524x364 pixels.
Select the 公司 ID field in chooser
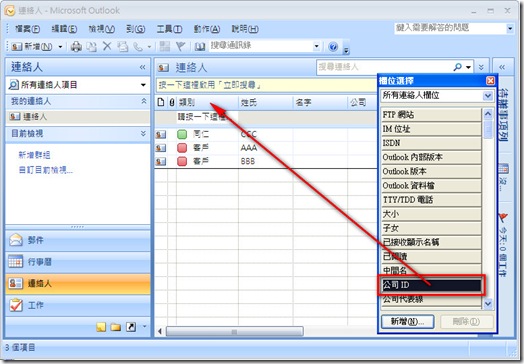click(431, 285)
